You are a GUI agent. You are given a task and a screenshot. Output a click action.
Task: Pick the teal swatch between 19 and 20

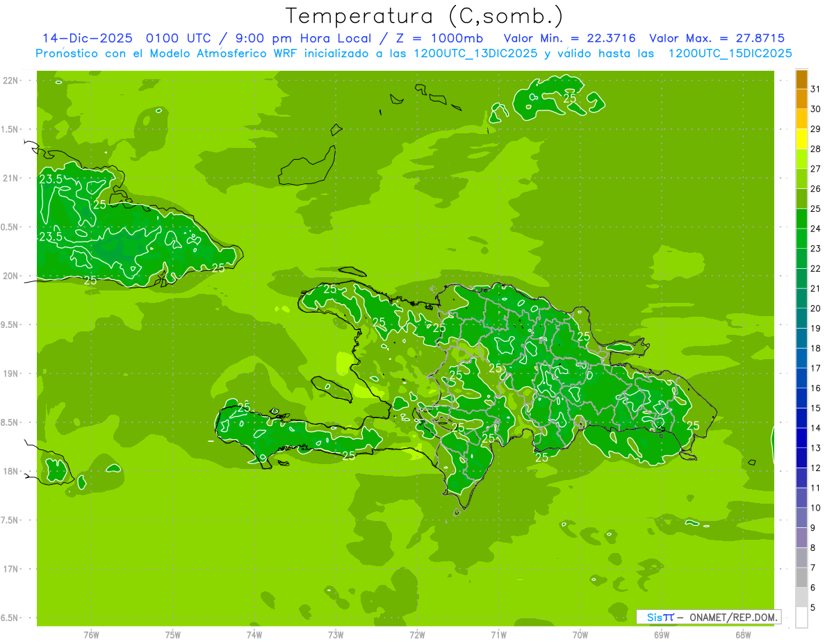[x=801, y=319]
